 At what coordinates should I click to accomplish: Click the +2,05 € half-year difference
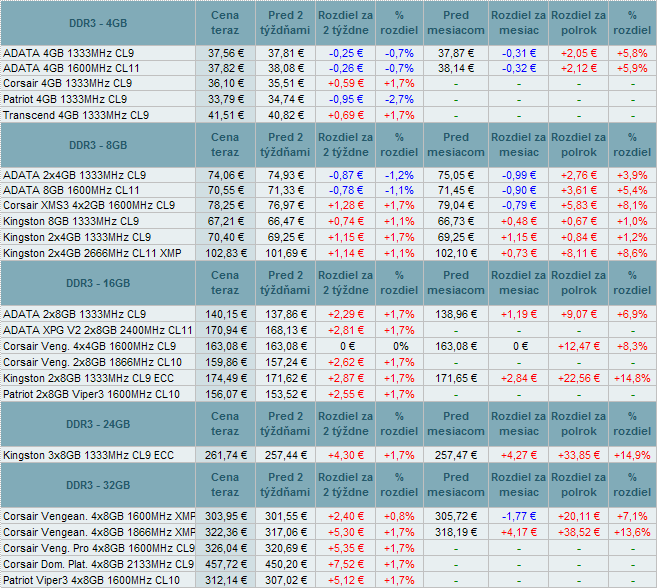[x=579, y=53]
